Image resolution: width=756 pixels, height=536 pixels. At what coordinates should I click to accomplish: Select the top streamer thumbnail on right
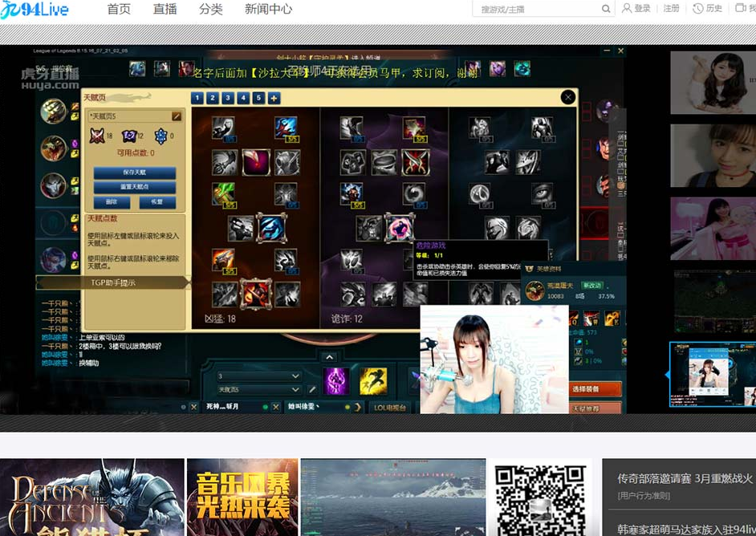711,83
